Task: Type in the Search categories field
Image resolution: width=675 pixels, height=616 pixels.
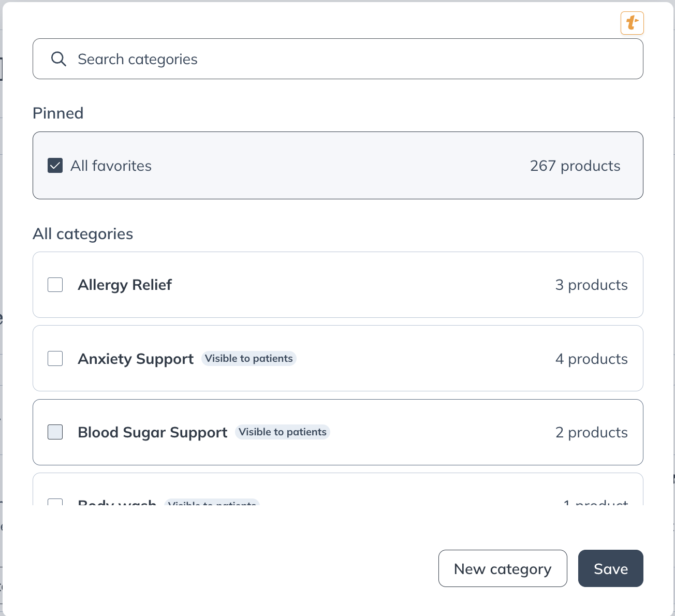Action: [352, 59]
